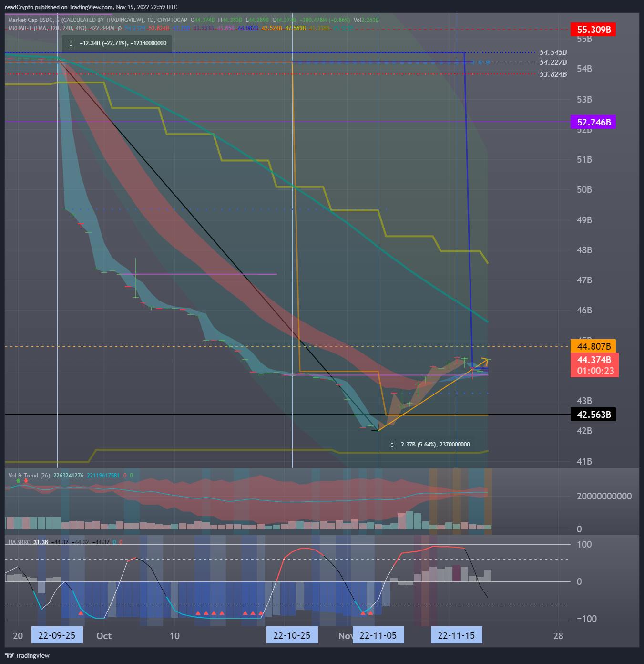Viewport: 644px width, 664px height.
Task: Select the 55.309B red price label
Action: pyautogui.click(x=593, y=30)
